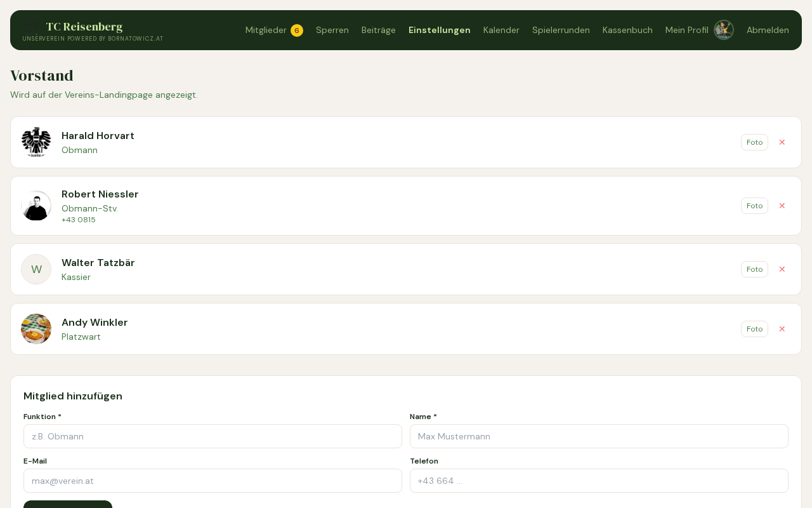
Task: Click into the Telefon field
Action: 599,481
